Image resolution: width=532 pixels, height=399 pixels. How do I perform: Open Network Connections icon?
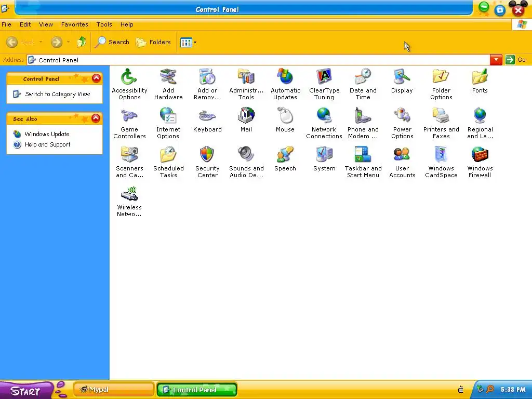coord(324,123)
